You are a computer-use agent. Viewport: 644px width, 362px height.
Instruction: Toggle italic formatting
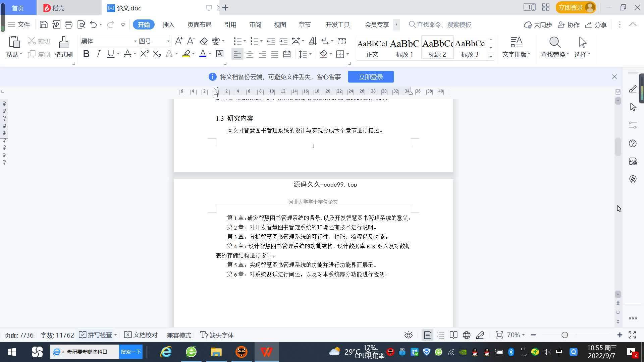(98, 54)
